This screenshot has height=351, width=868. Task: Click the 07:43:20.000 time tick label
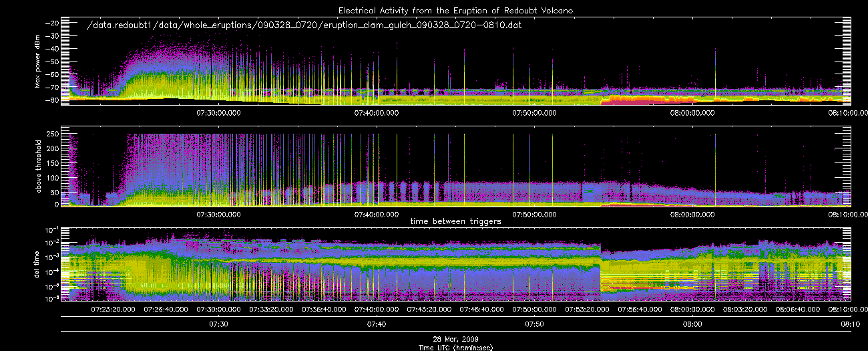tap(429, 310)
